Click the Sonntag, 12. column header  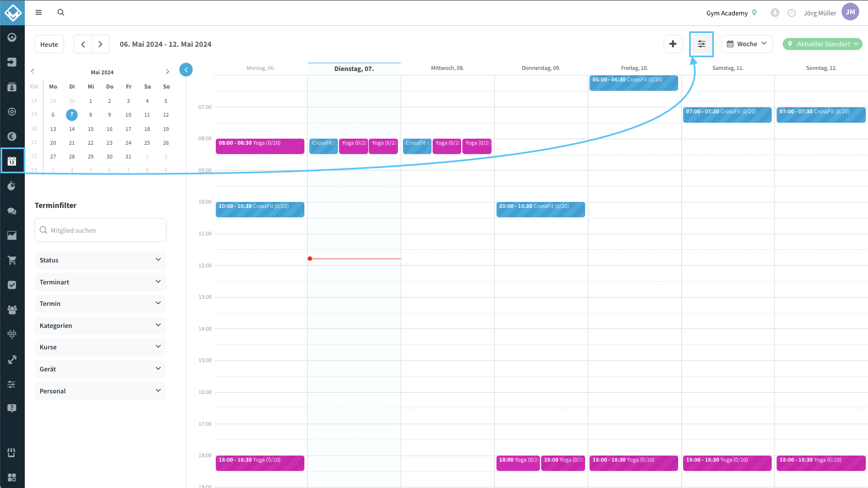click(821, 68)
